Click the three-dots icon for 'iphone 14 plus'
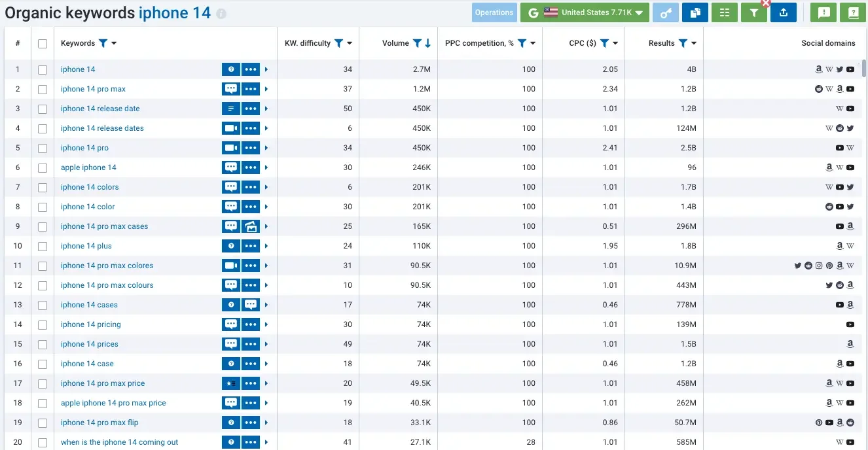Image resolution: width=868 pixels, height=450 pixels. (x=251, y=246)
